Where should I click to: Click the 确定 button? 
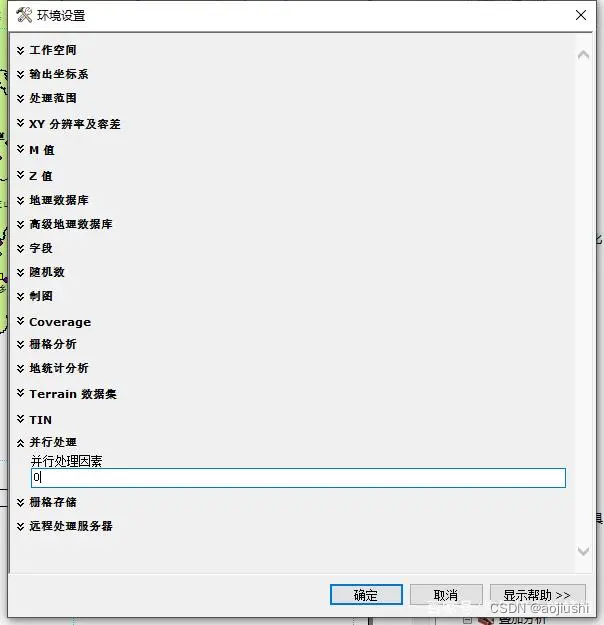click(366, 595)
